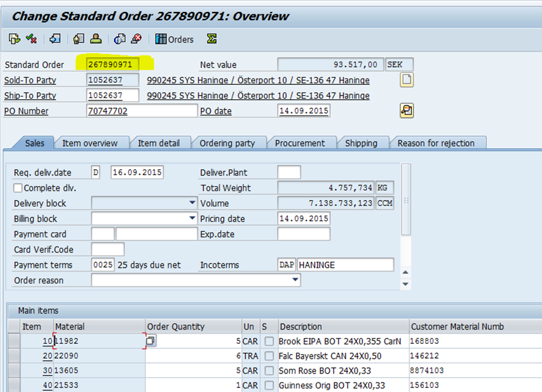Expand the Billing block dropdown
This screenshot has width=542, height=392.
coord(192,218)
